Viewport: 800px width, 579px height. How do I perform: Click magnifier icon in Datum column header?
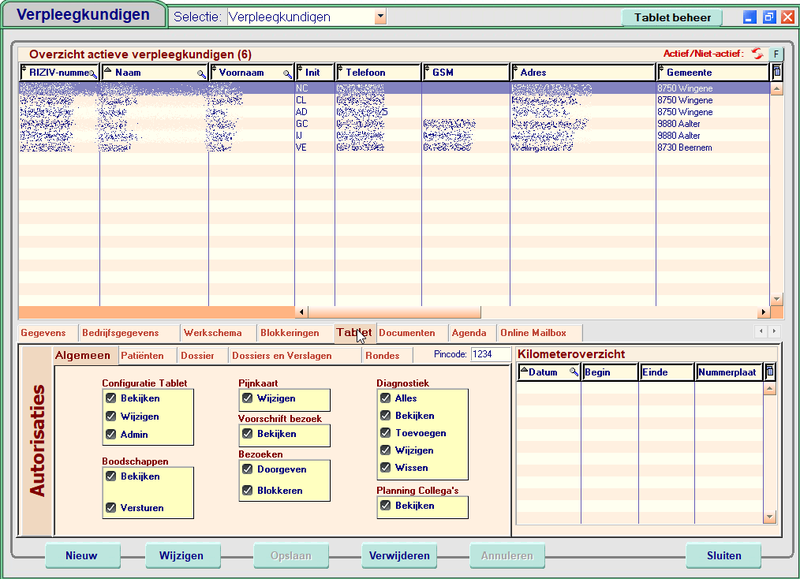[x=574, y=373]
